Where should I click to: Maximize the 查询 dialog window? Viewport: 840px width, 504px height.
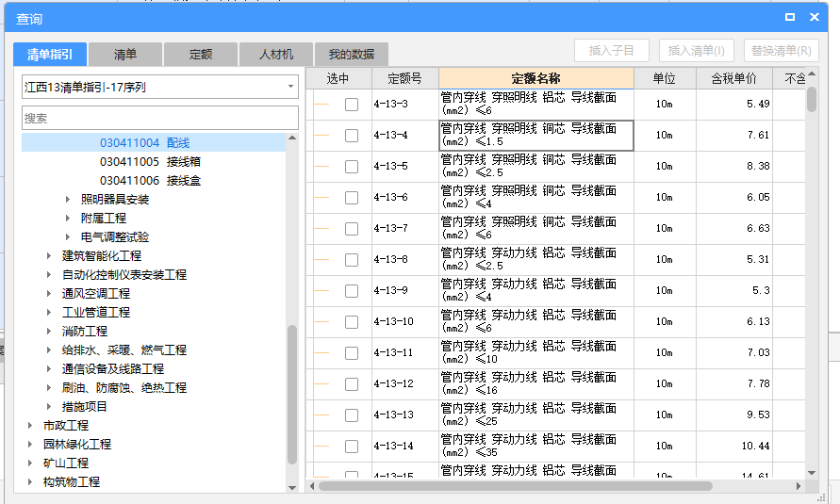(790, 17)
